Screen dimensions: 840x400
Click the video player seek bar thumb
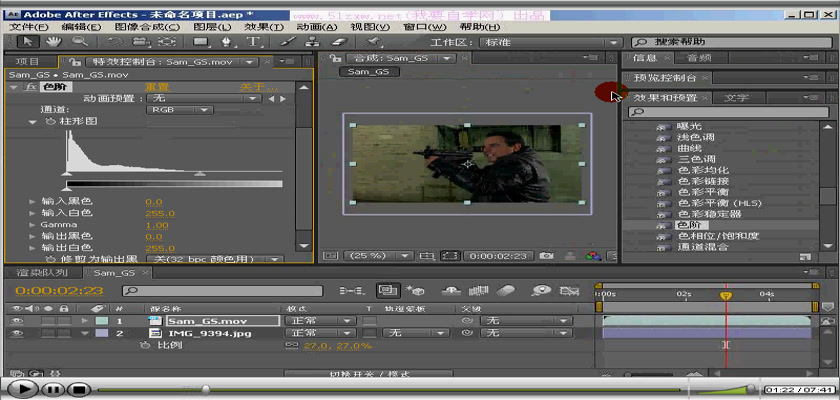tap(205, 389)
